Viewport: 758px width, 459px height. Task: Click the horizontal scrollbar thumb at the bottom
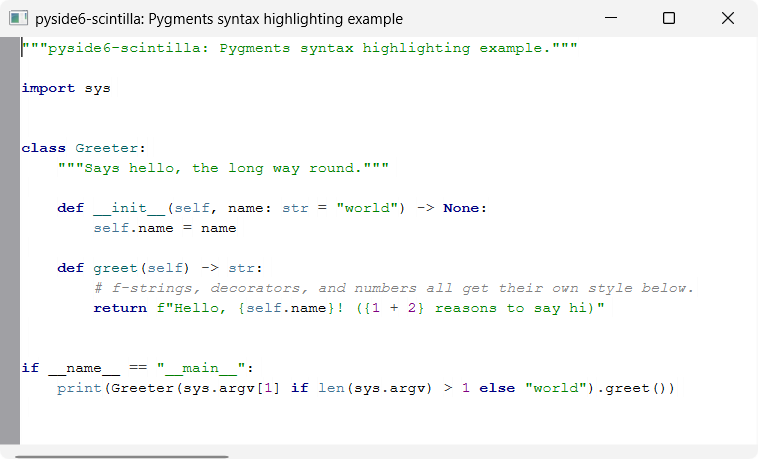pos(122,456)
